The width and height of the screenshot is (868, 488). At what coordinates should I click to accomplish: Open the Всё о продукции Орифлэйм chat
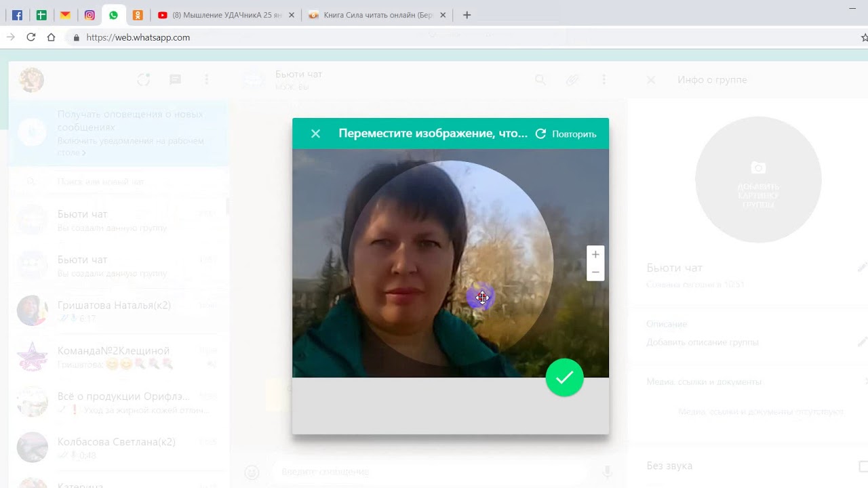click(119, 402)
